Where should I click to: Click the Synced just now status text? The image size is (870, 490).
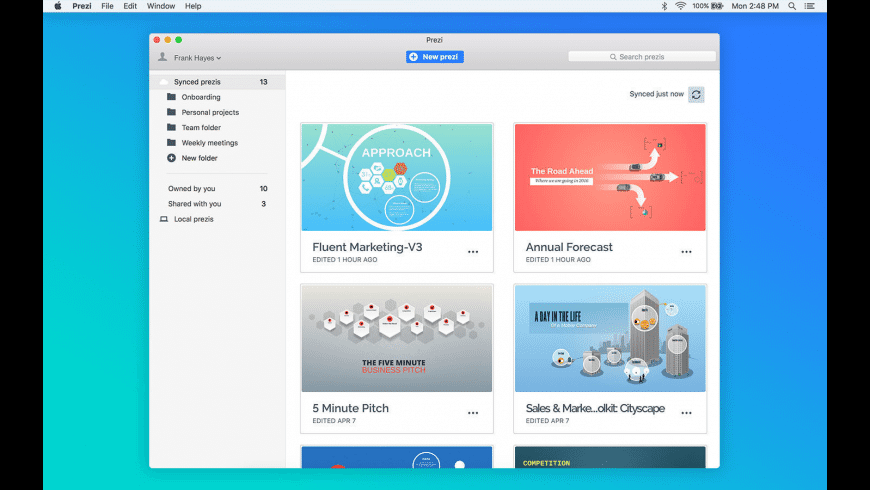(x=656, y=94)
